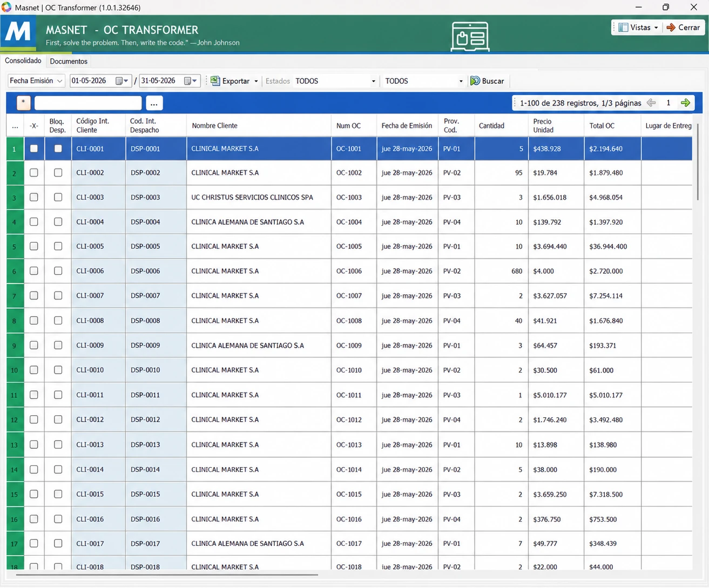
Task: Click the Masnet M logo
Action: (x=18, y=32)
